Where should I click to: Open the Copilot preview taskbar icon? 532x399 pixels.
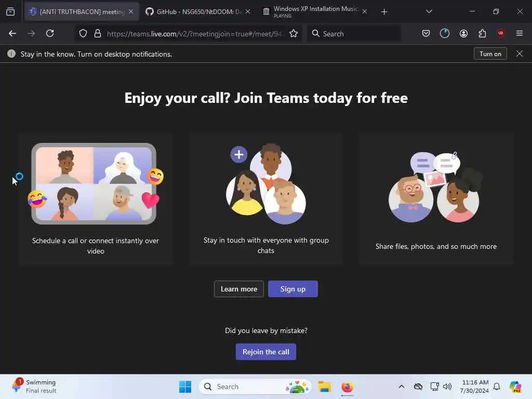[515, 387]
